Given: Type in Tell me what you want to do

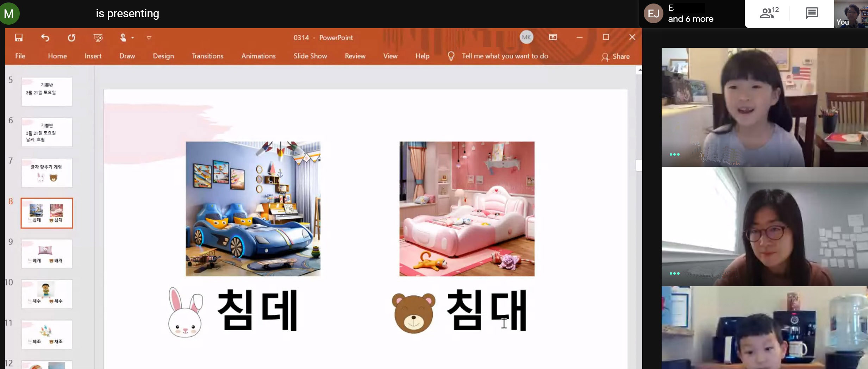Looking at the screenshot, I should click(x=505, y=56).
